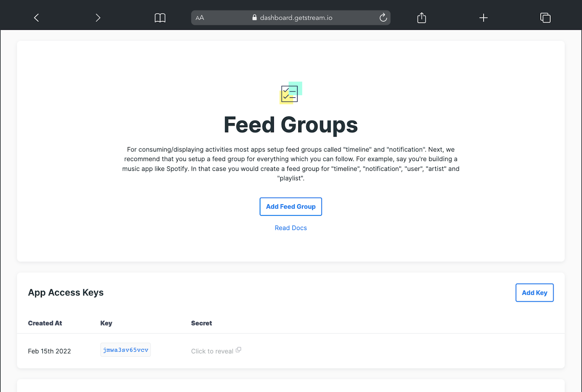Show the tab overview
The width and height of the screenshot is (582, 392).
545,17
